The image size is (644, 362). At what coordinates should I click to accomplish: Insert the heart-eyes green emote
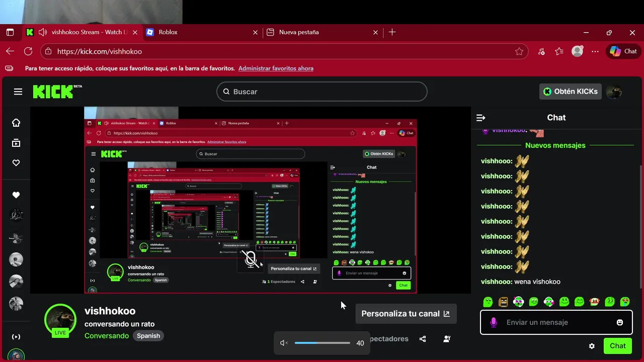[x=625, y=302]
